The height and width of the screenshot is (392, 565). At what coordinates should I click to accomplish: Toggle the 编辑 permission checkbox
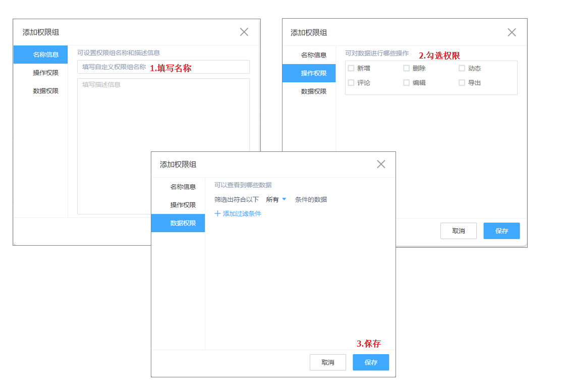pyautogui.click(x=406, y=83)
